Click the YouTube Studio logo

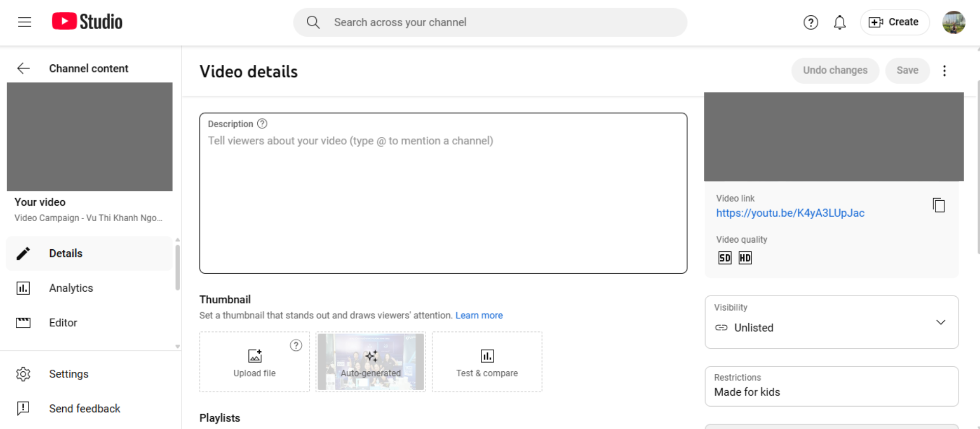click(x=87, y=21)
